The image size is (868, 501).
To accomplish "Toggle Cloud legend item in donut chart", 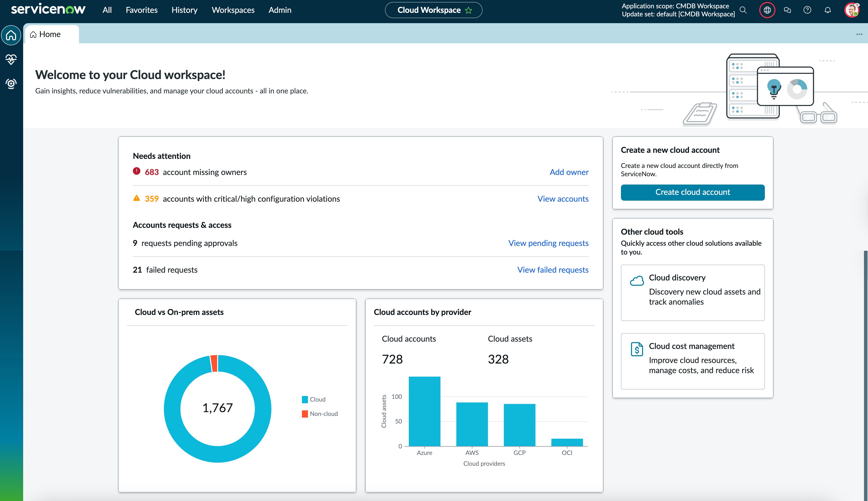I will [x=313, y=399].
